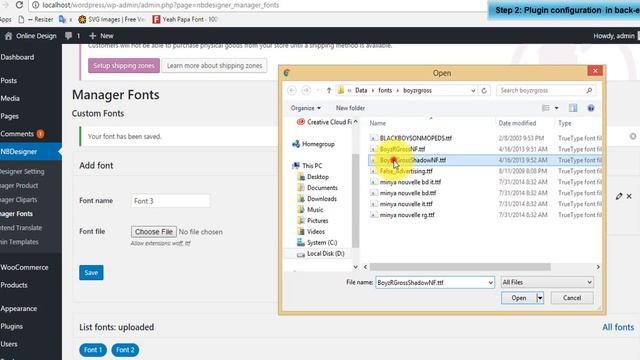Open the All fonts link
Image resolution: width=640 pixels, height=360 pixels.
tap(618, 327)
